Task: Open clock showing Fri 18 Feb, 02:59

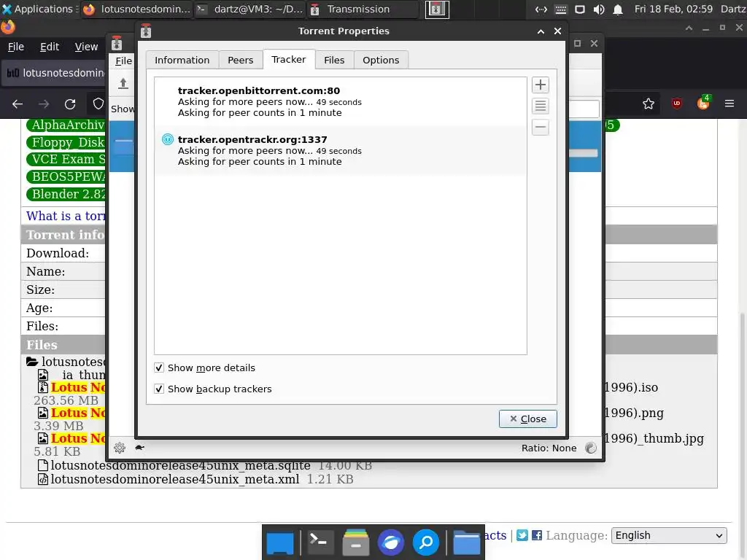Action: [x=673, y=9]
